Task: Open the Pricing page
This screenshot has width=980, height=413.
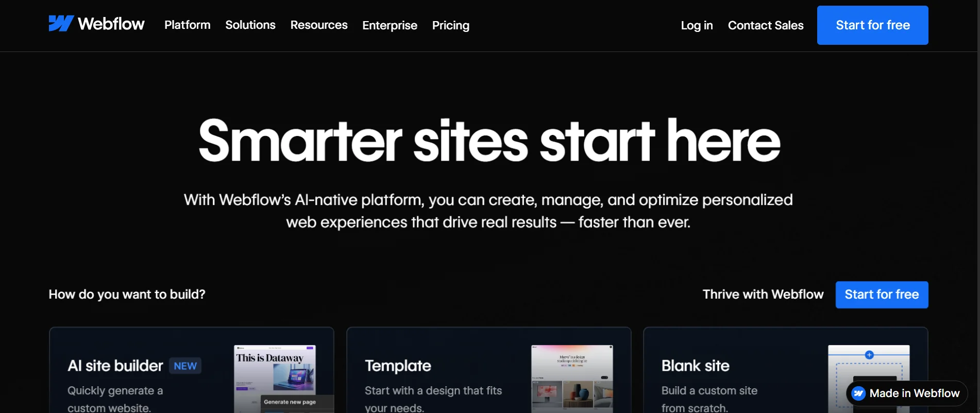Action: tap(451, 25)
